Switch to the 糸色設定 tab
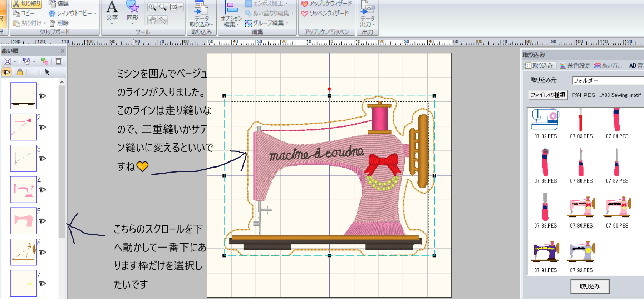Viewport: 644px width, 299px height. tap(575, 65)
